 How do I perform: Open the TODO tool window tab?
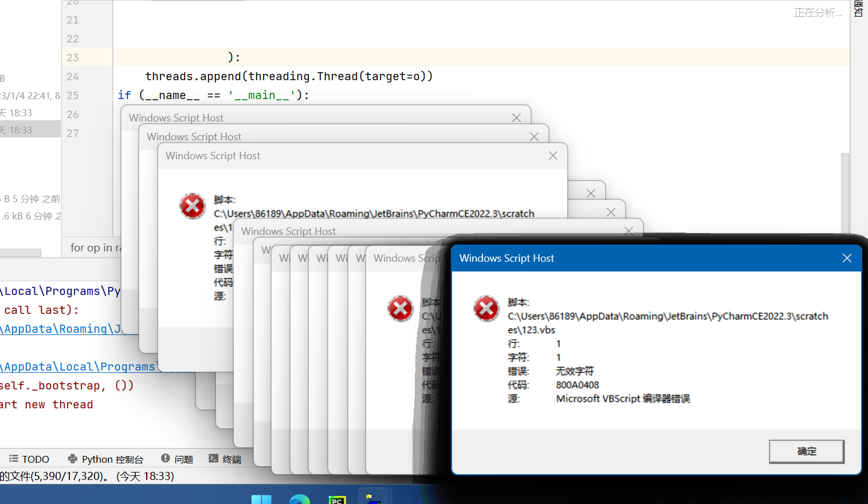coord(29,459)
